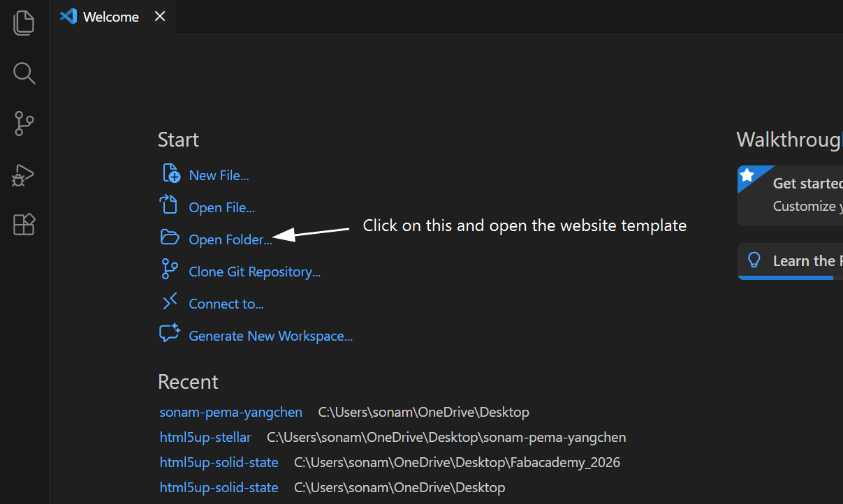The width and height of the screenshot is (843, 504).
Task: Open recent html5up-solid-state in Fabacademy_2026
Action: click(x=219, y=462)
